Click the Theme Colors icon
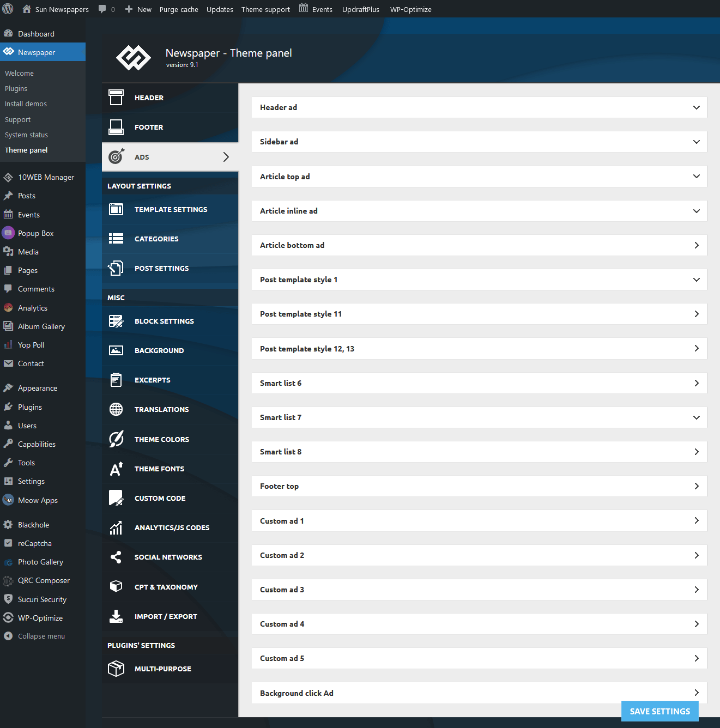This screenshot has height=728, width=720. [x=116, y=439]
